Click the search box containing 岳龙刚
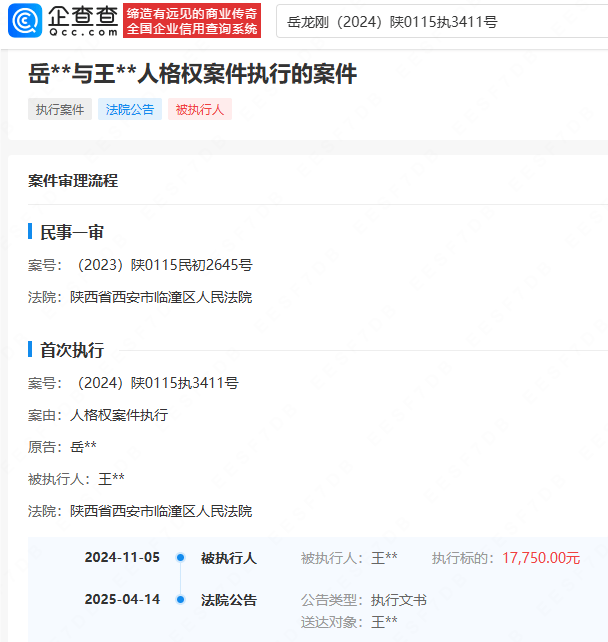608x642 pixels. click(440, 21)
